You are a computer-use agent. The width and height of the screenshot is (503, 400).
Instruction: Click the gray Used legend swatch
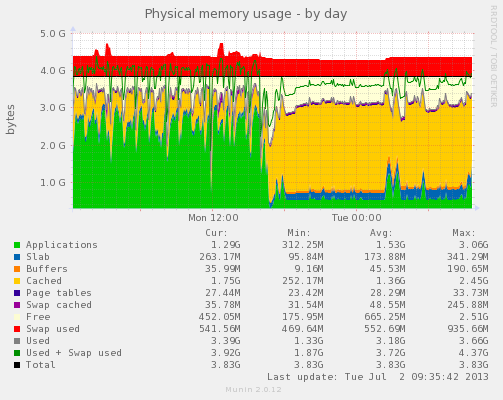(17, 341)
